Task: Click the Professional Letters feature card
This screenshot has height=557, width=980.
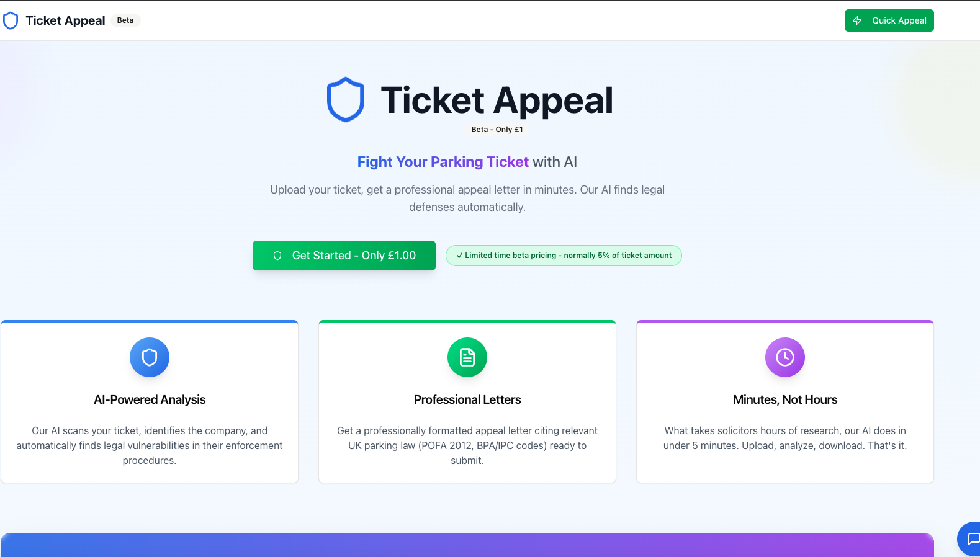Action: pyautogui.click(x=467, y=401)
